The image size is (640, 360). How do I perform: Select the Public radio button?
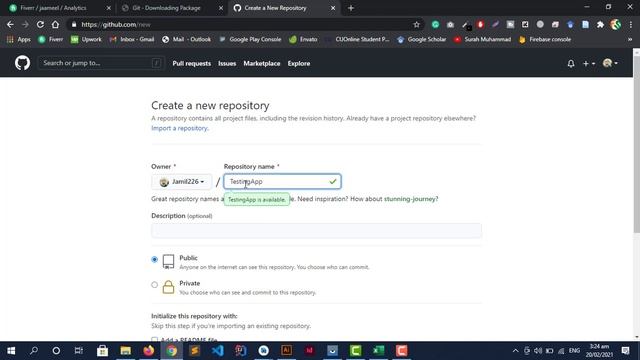[x=154, y=259]
